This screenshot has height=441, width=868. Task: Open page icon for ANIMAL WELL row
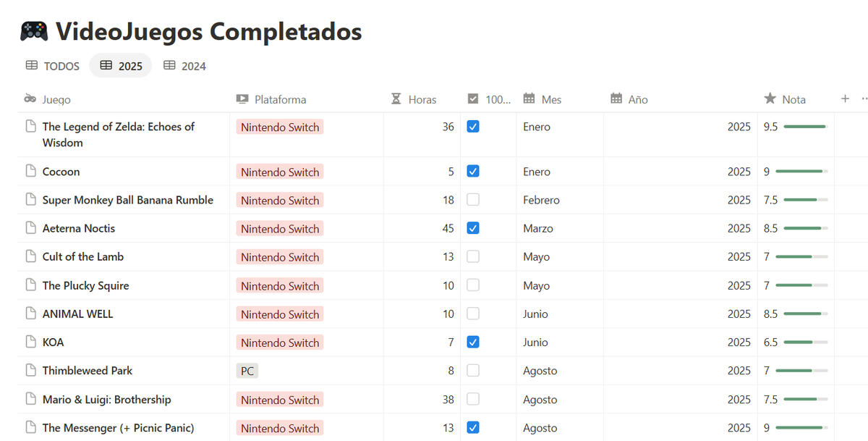tap(30, 314)
